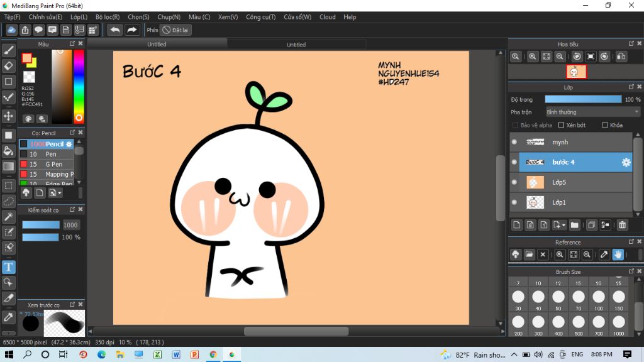The width and height of the screenshot is (644, 362).
Task: Clear the reference image with X icon
Action: point(543,255)
